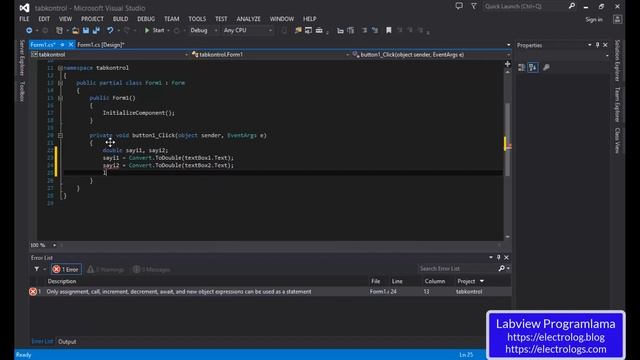Toggle the Warnings filter button
The image size is (640, 360).
pos(106,269)
